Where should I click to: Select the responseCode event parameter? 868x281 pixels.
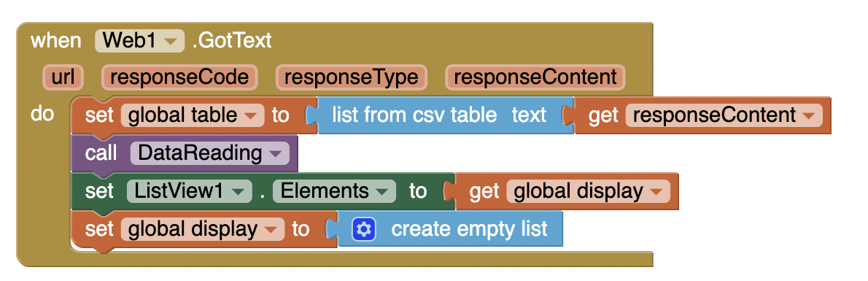(x=179, y=77)
